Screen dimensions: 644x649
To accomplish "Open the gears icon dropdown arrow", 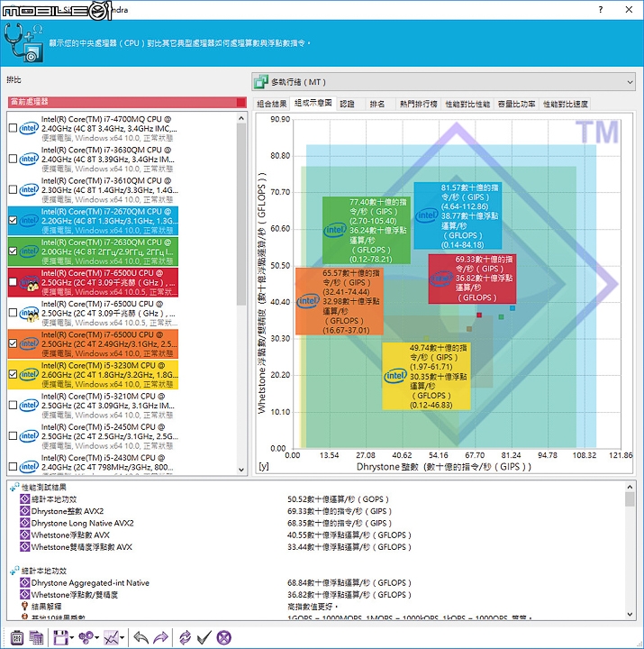I will (96, 638).
